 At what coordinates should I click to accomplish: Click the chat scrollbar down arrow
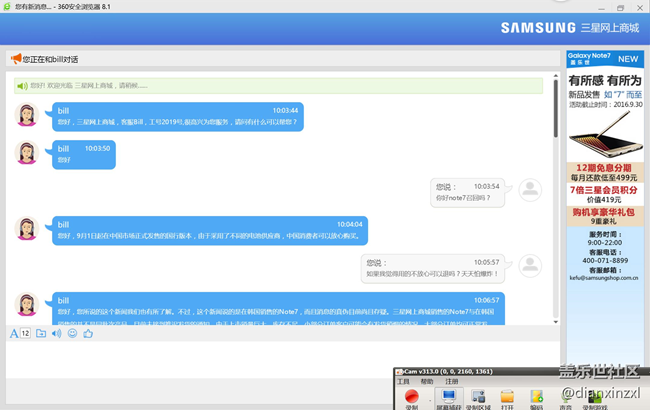point(555,322)
